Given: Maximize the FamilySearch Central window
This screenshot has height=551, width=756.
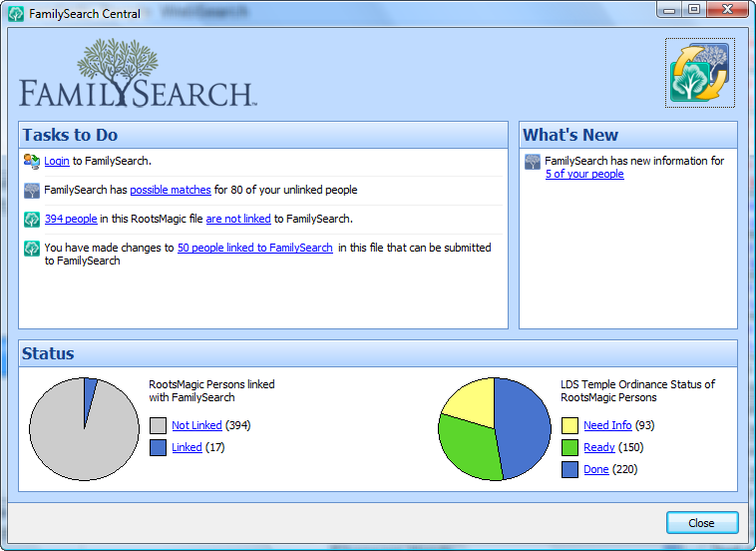Looking at the screenshot, I should pyautogui.click(x=694, y=9).
